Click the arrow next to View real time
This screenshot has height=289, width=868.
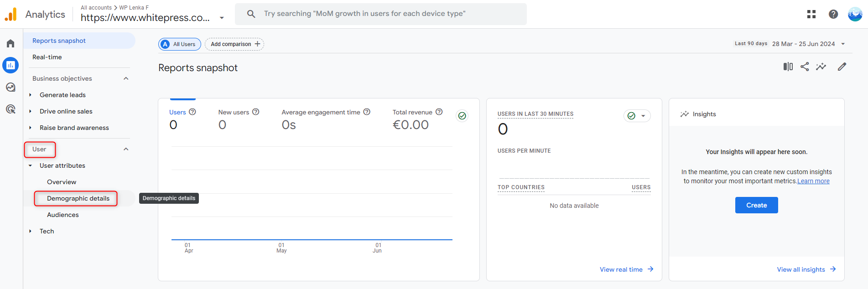(650, 269)
